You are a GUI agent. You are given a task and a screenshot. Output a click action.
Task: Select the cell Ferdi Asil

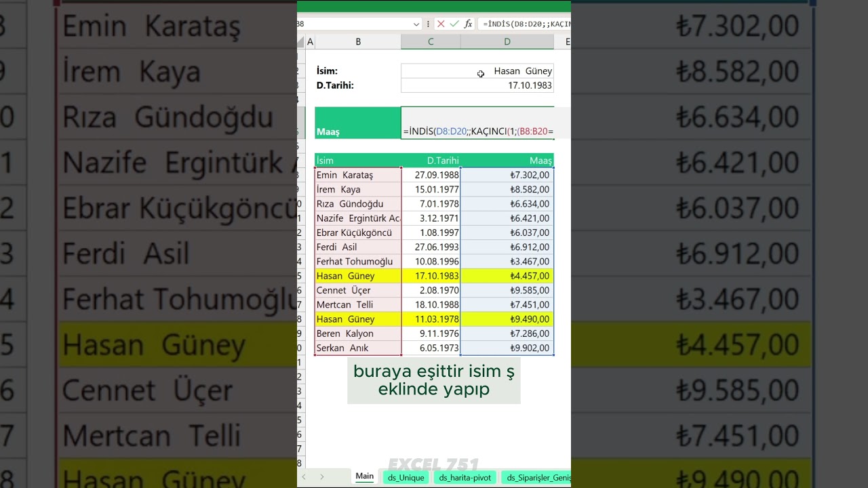tap(358, 247)
